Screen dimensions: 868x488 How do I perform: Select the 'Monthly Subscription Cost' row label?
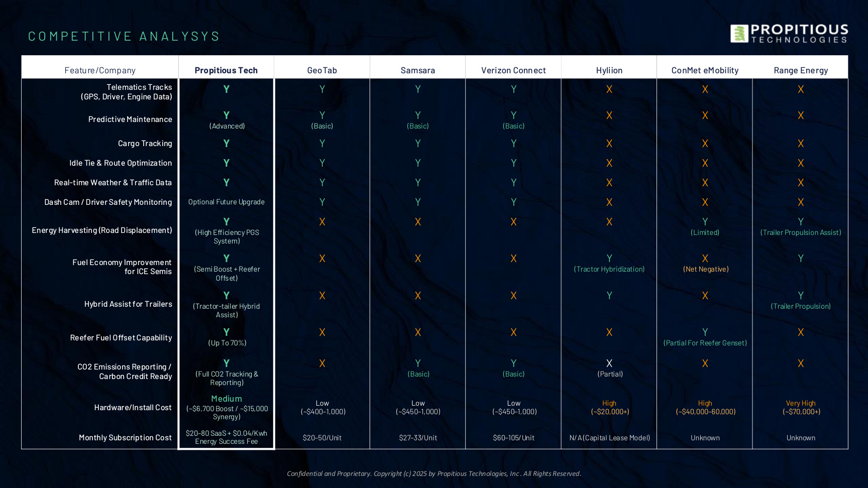[x=125, y=438]
